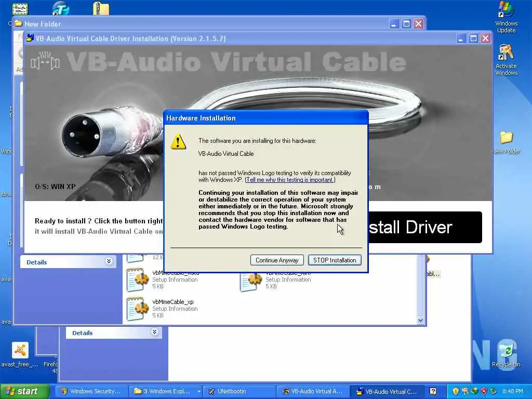Click the New Folder window title folder icon

(18, 24)
